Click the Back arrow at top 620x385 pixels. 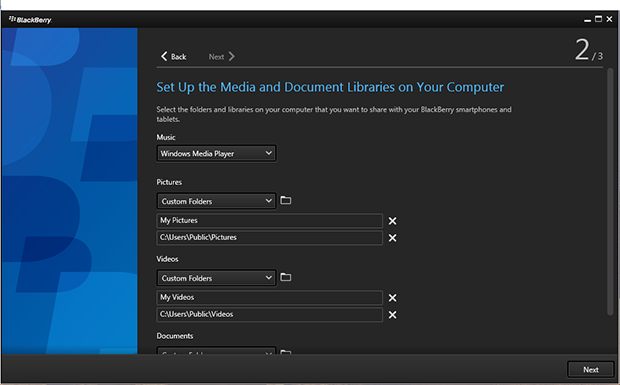(x=164, y=57)
